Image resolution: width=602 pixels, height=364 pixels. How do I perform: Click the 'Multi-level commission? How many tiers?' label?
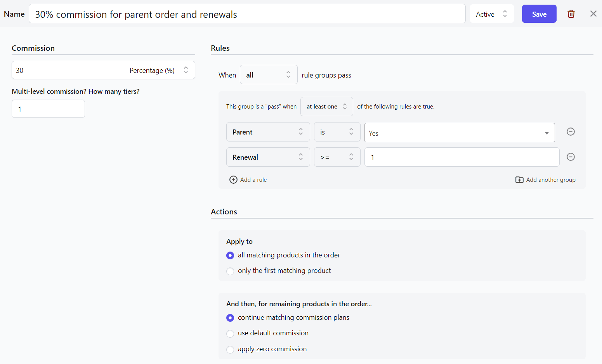(76, 91)
